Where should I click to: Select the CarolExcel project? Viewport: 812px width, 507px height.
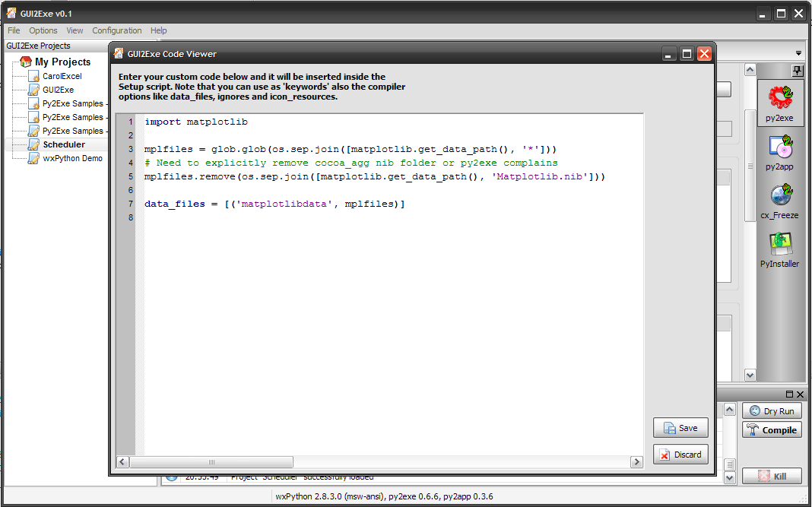(x=62, y=76)
